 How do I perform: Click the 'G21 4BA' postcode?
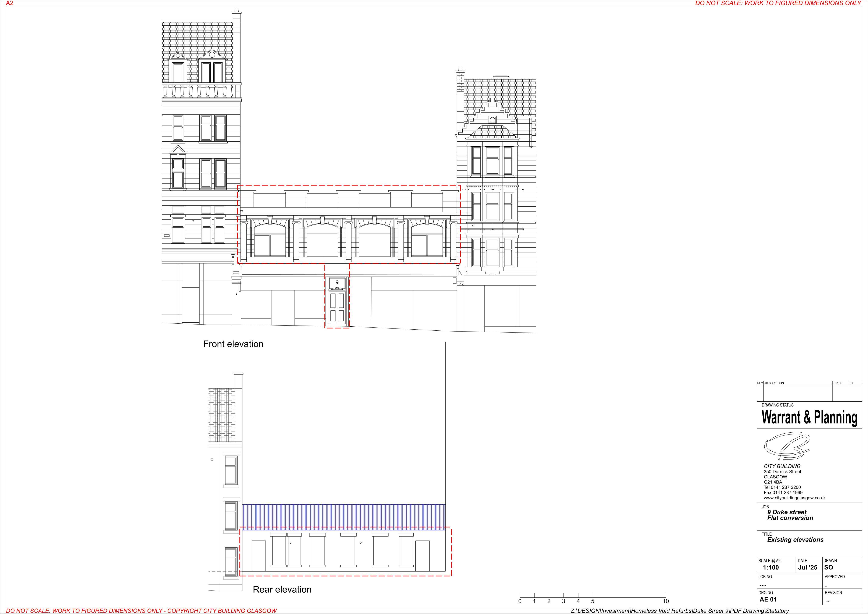pos(773,482)
